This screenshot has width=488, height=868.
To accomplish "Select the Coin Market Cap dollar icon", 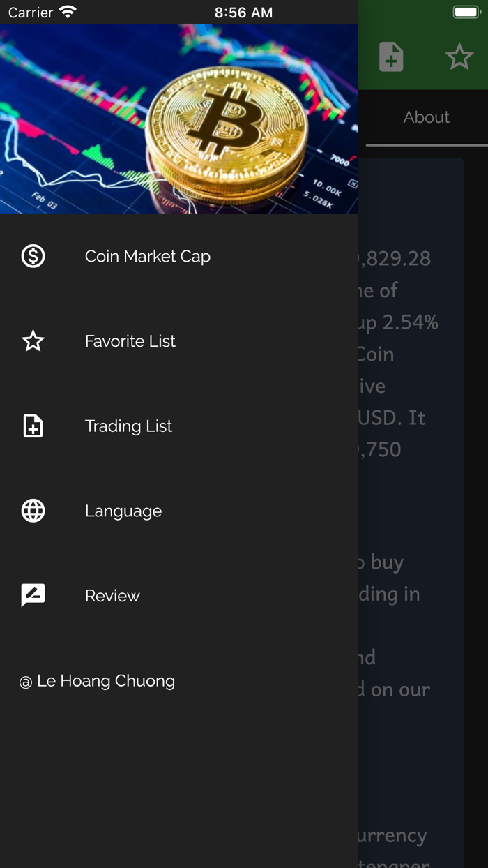I will point(33,256).
